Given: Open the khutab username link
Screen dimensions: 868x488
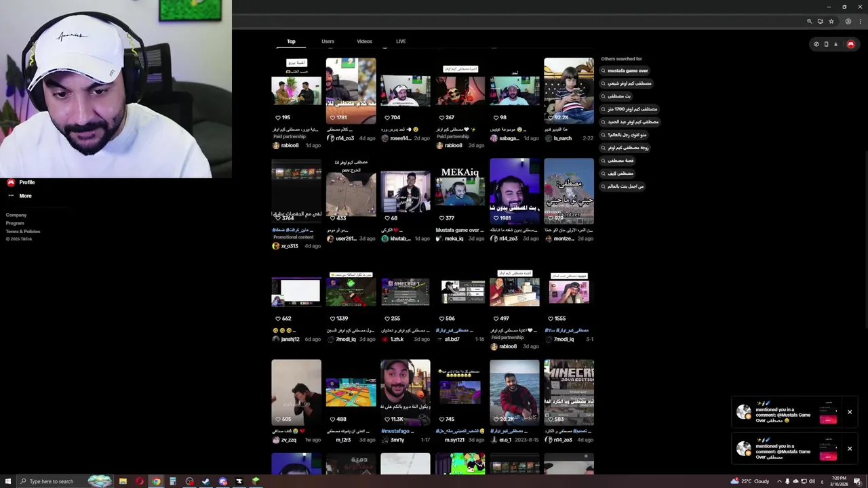Looking at the screenshot, I should (x=400, y=239).
